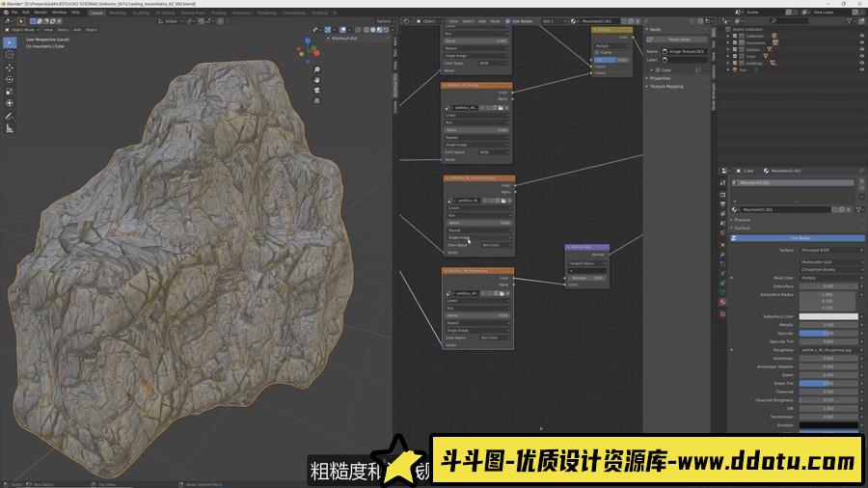Open the World properties tab icon
This screenshot has width=868, height=488.
pyautogui.click(x=722, y=233)
